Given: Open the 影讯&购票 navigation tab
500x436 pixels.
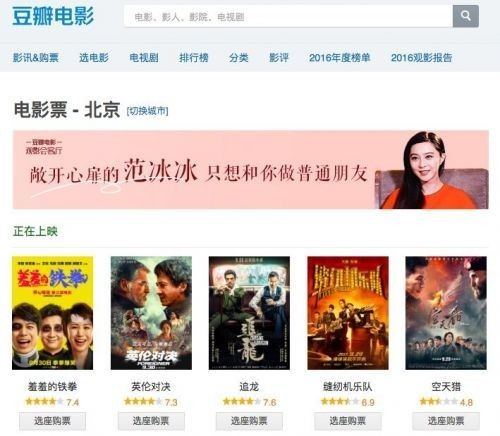Looking at the screenshot, I should 36,58.
